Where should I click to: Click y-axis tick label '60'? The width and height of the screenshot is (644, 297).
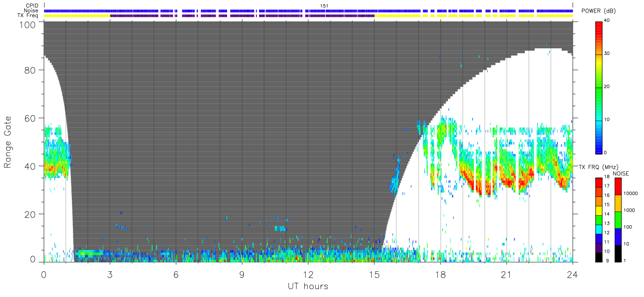[x=31, y=118]
